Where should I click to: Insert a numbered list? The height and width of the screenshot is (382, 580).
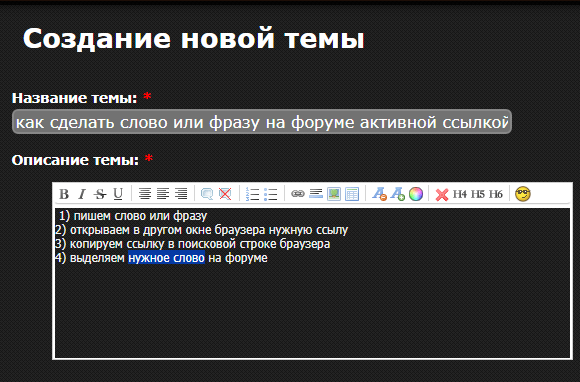coord(252,194)
